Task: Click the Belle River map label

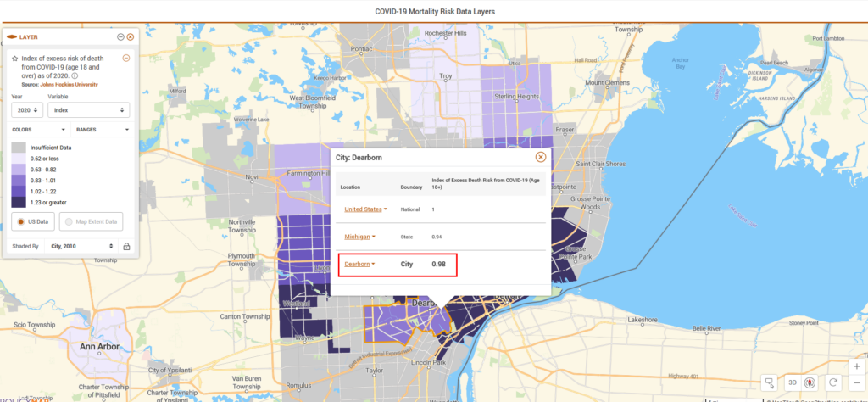Action: coord(706,328)
